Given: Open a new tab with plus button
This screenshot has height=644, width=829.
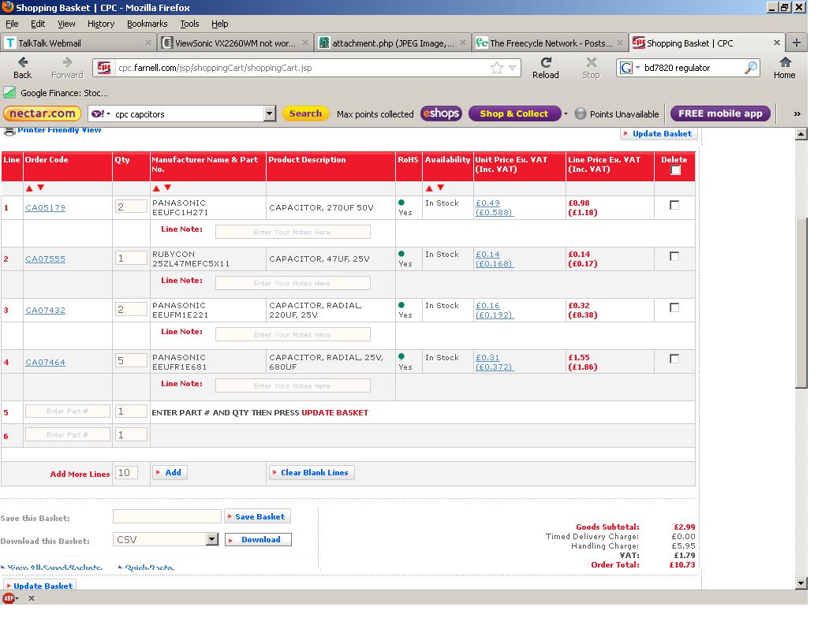Looking at the screenshot, I should 797,43.
